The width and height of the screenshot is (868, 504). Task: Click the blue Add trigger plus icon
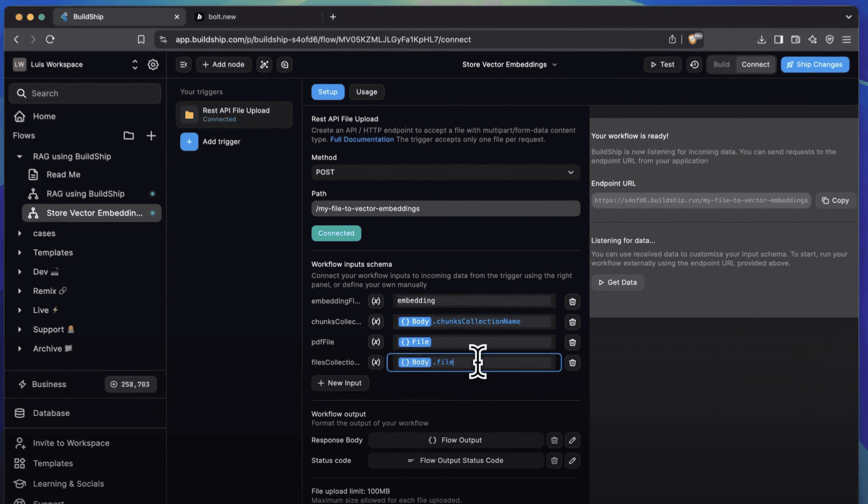[x=189, y=142]
